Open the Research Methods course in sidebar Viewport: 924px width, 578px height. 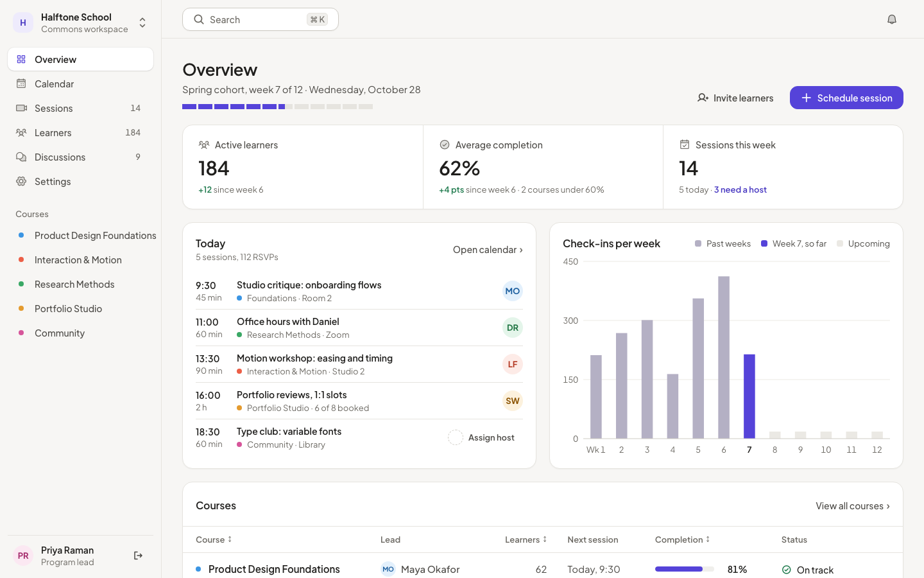point(80,284)
